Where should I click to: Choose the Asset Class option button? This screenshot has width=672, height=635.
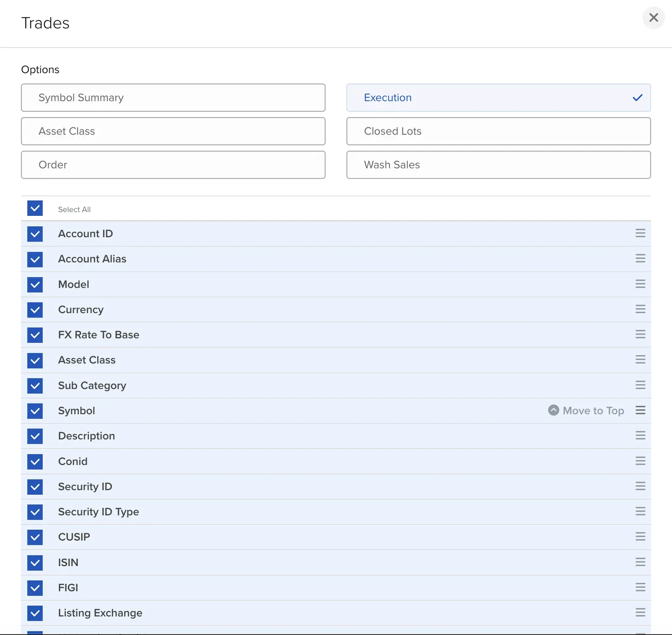(173, 131)
